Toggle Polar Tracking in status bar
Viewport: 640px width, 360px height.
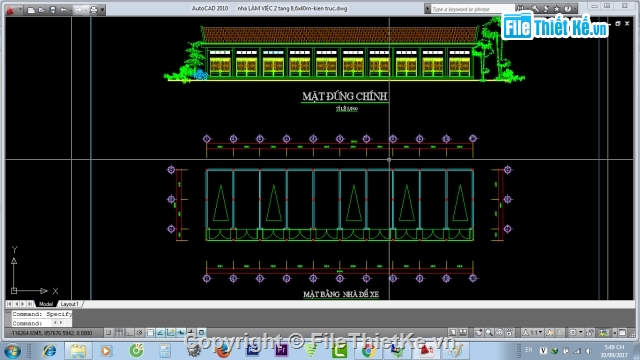click(x=140, y=333)
